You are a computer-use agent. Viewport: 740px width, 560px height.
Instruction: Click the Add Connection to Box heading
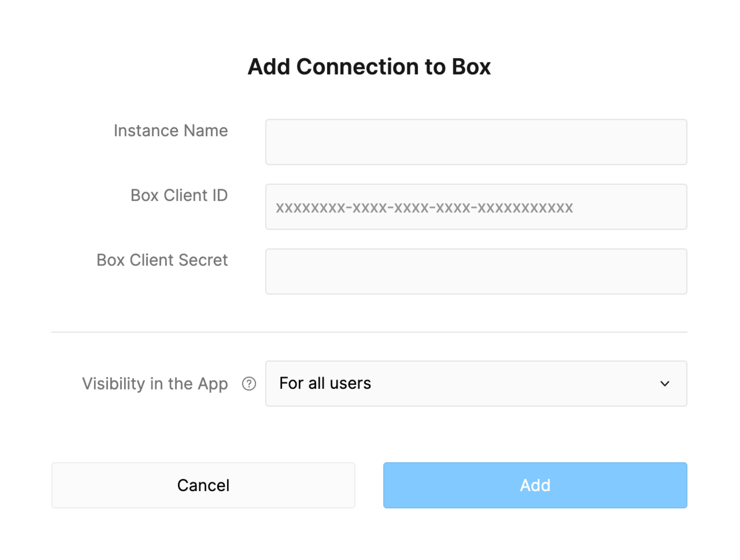point(369,66)
